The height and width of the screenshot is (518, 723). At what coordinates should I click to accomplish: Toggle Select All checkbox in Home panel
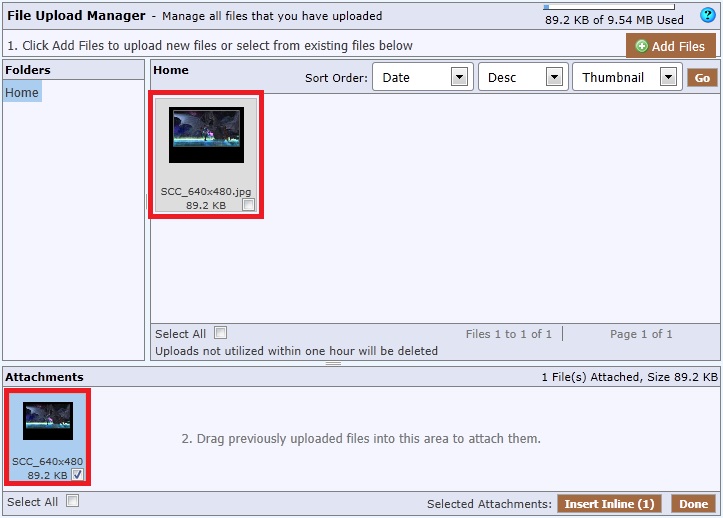coord(221,333)
